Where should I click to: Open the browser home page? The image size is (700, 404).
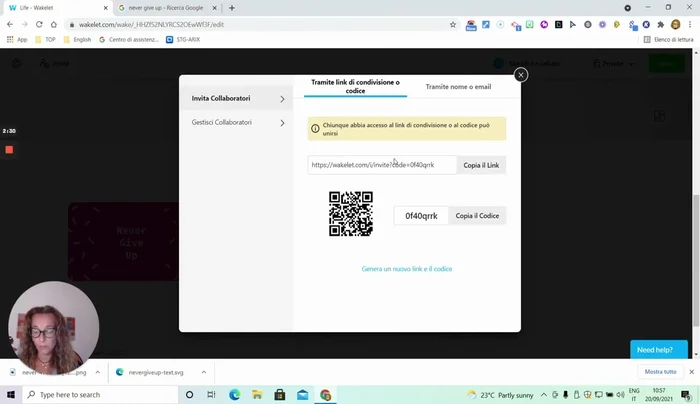(54, 25)
